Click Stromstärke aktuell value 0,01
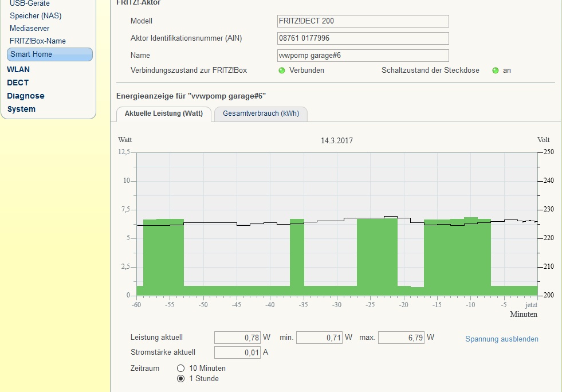 point(237,352)
